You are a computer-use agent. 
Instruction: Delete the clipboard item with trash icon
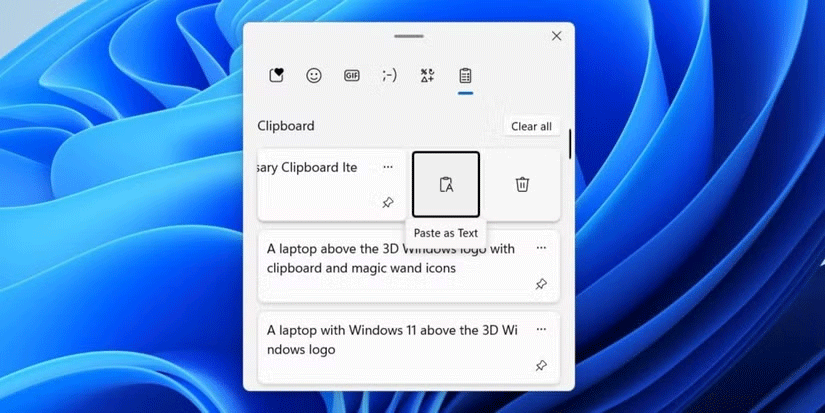[x=522, y=184]
